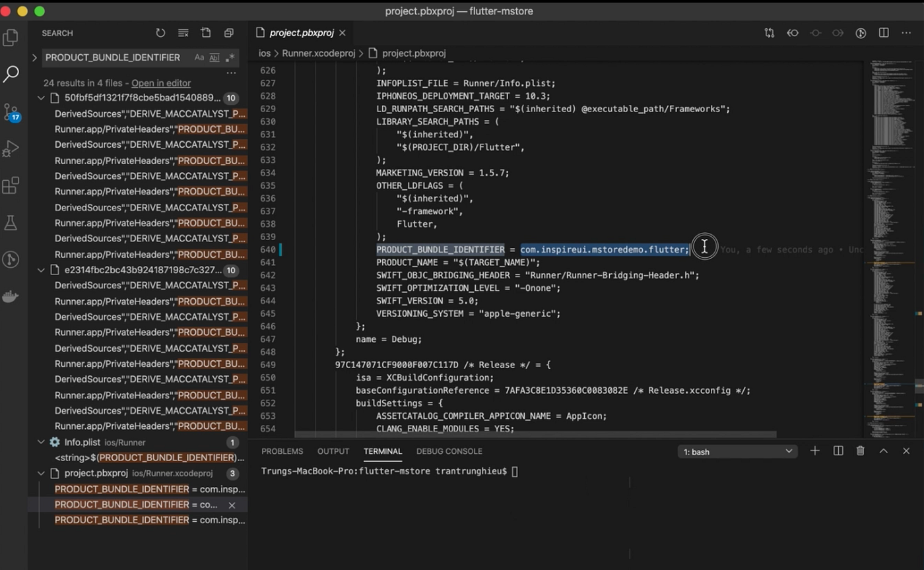The height and width of the screenshot is (570, 924).
Task: Collapse all search results
Action: point(229,33)
